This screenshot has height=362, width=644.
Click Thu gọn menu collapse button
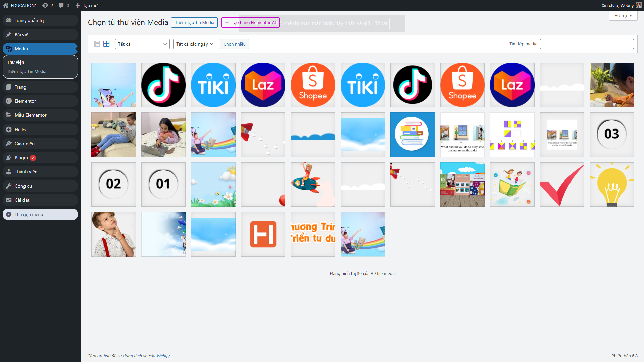[x=40, y=214]
